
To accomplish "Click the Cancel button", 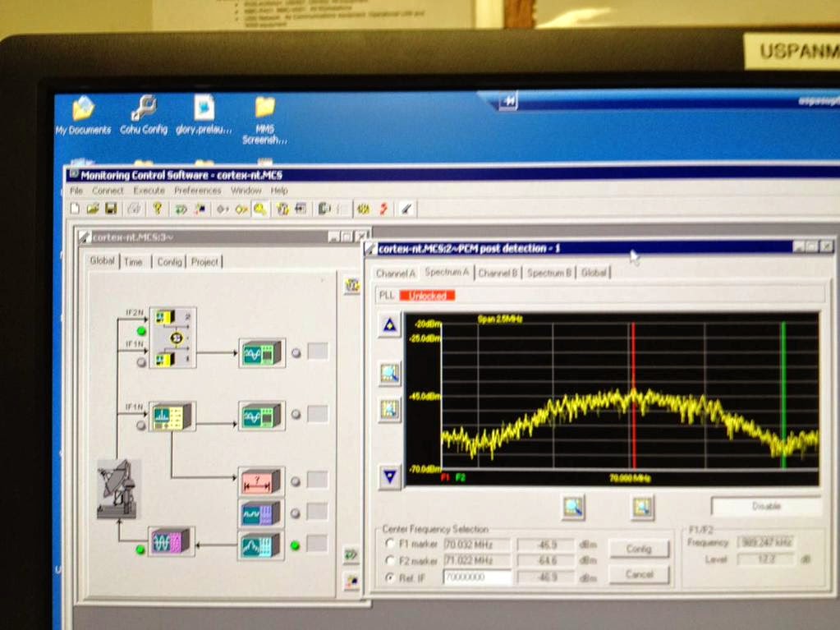I will (x=639, y=574).
